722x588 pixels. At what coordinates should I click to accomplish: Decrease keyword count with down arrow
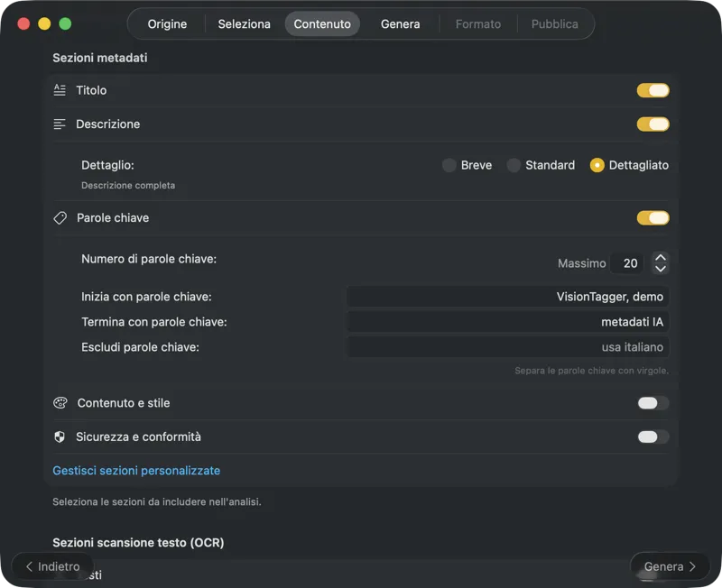coord(661,268)
